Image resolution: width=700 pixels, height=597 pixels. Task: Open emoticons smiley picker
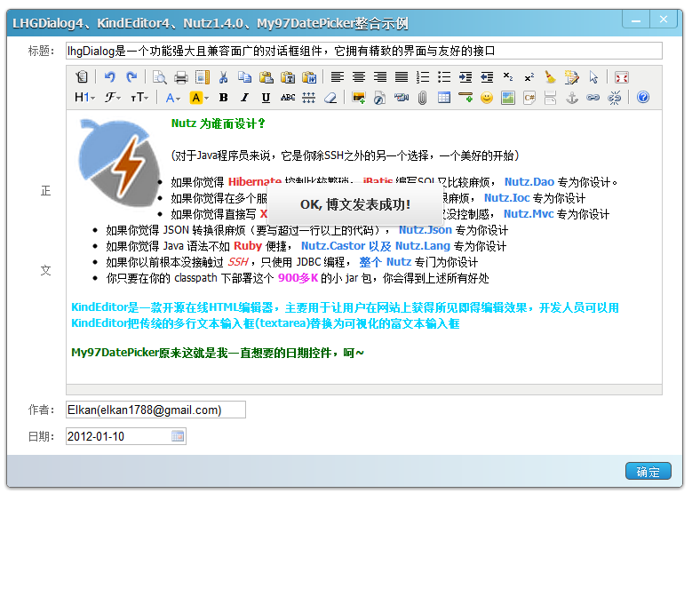pos(487,98)
